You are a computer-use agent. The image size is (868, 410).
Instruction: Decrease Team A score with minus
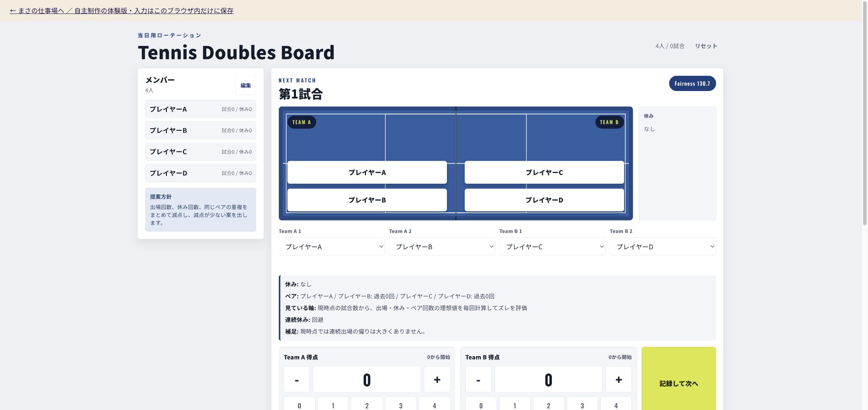(x=296, y=379)
